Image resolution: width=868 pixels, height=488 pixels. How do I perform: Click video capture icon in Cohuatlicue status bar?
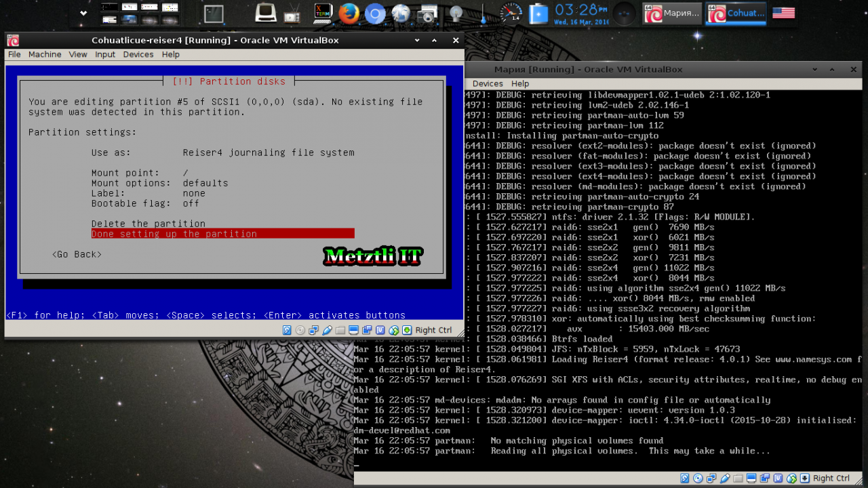(367, 330)
